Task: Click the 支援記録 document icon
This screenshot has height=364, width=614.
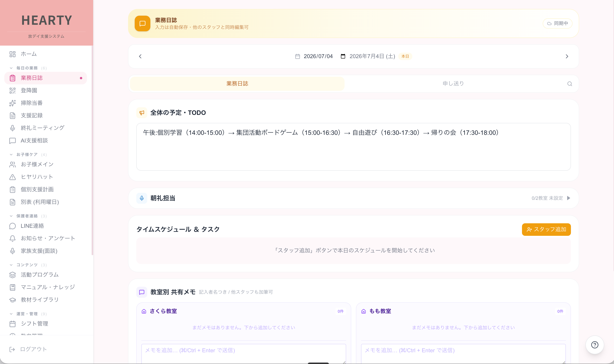Action: pyautogui.click(x=13, y=115)
